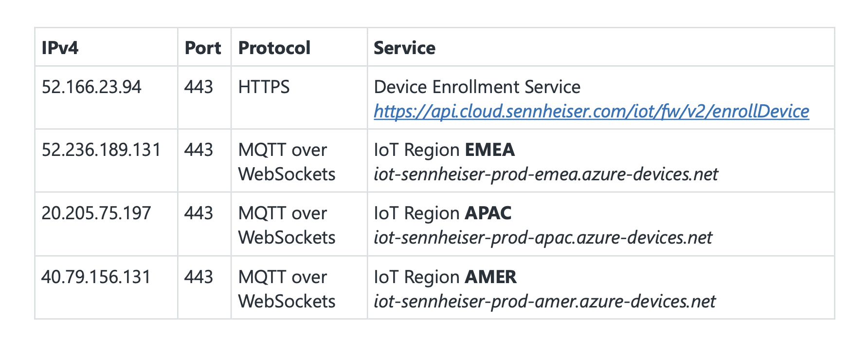Select IP address 20.205.75.197
This screenshot has width=868, height=344.
point(96,213)
